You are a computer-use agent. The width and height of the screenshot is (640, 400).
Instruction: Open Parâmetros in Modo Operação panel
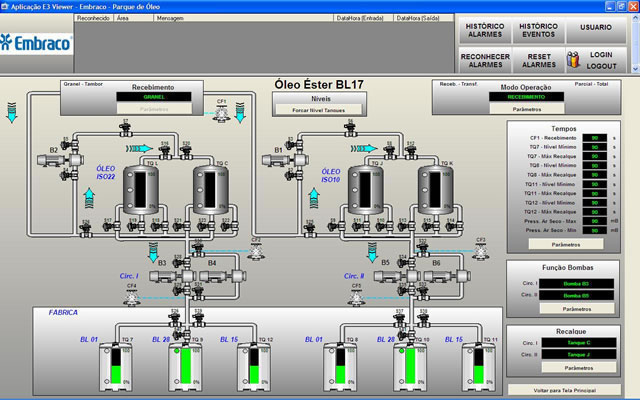pyautogui.click(x=527, y=109)
